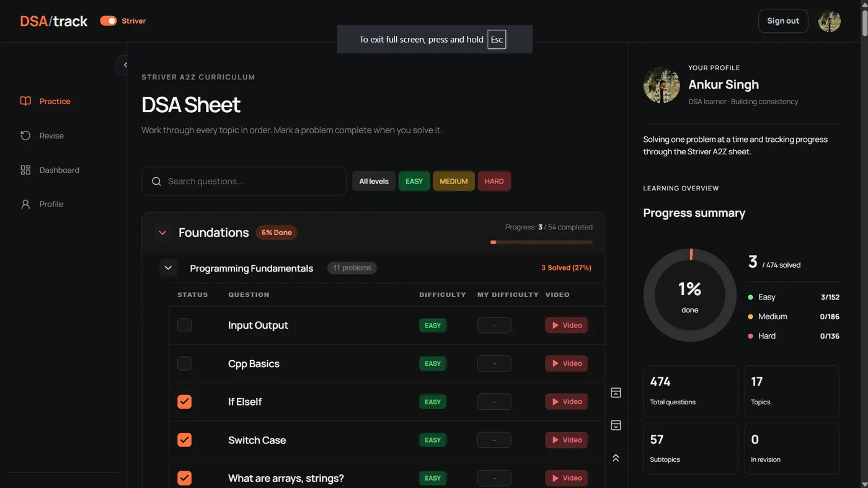Screen dimensions: 868x488
Task: Click the DSA/track logo
Action: (x=54, y=21)
